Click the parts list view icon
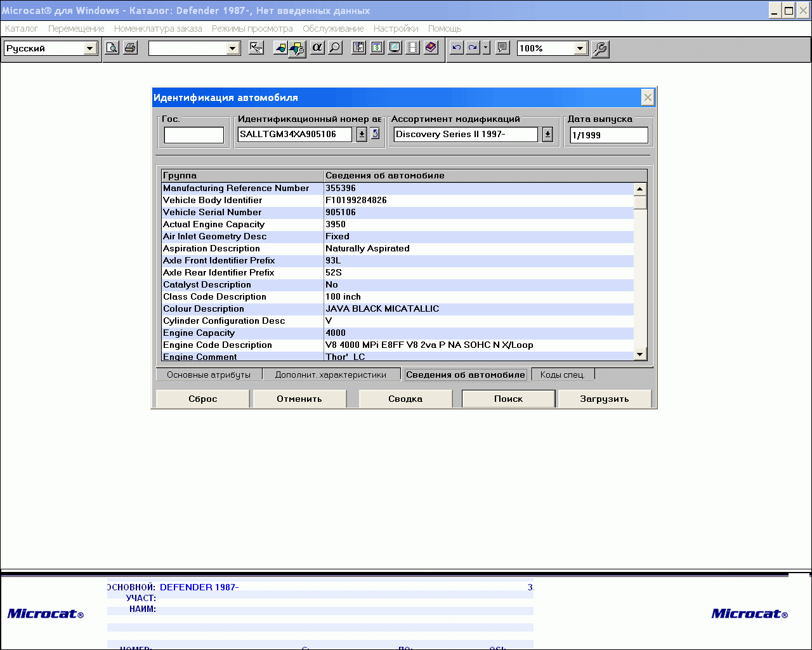812x650 pixels. [x=358, y=48]
